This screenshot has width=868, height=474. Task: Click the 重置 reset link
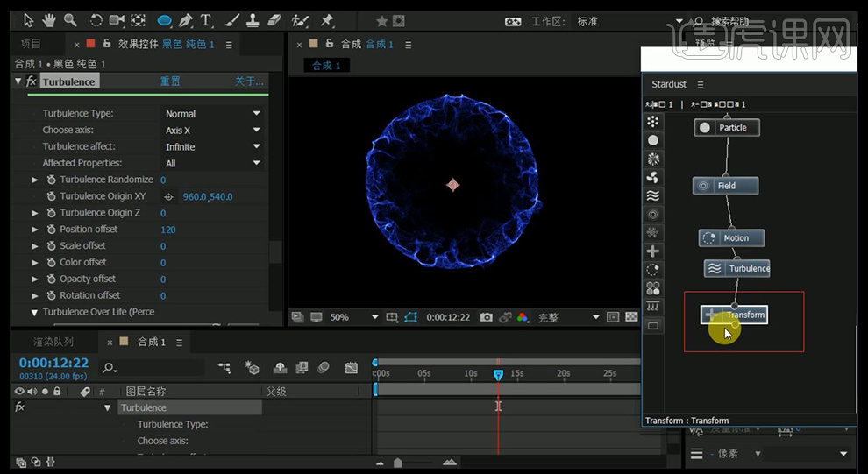click(x=170, y=81)
